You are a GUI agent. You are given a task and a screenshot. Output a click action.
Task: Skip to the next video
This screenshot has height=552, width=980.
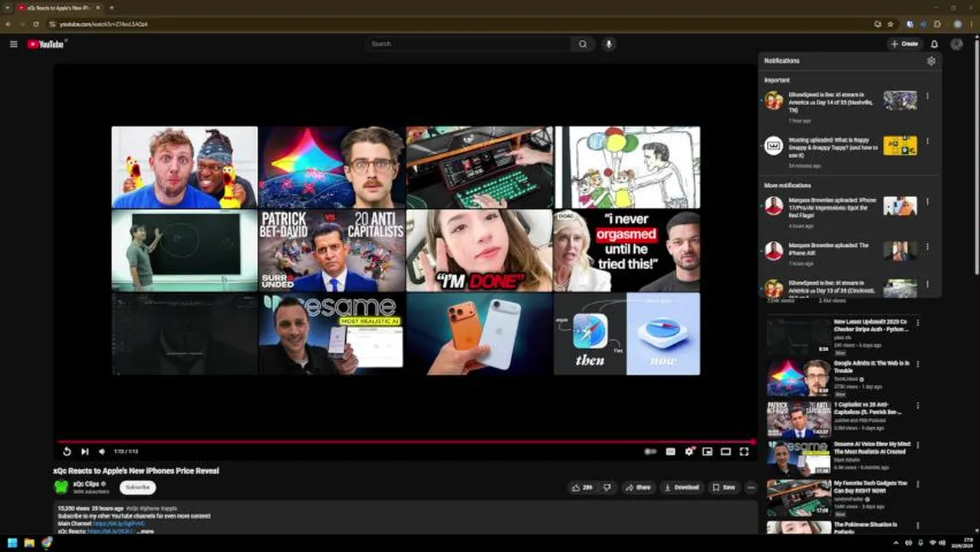click(x=84, y=452)
